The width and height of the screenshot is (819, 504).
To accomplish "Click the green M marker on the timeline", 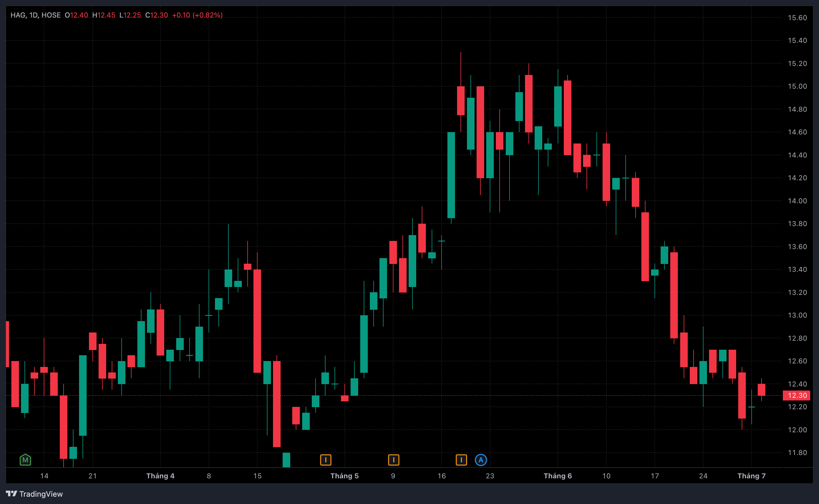I will pos(25,460).
